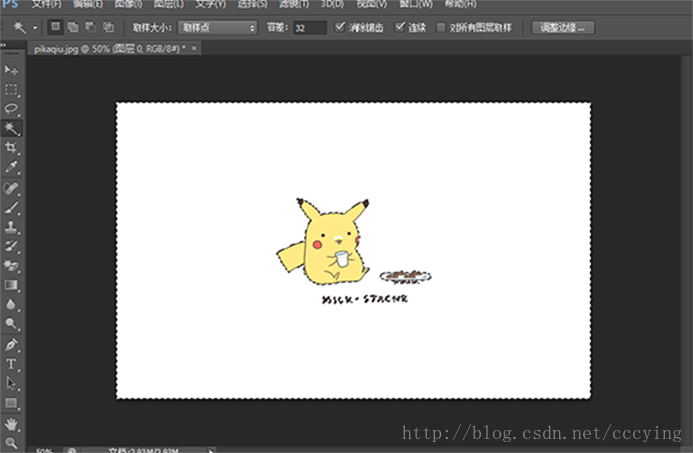Open the 视图(V) menu
This screenshot has height=453, width=693.
tap(371, 4)
